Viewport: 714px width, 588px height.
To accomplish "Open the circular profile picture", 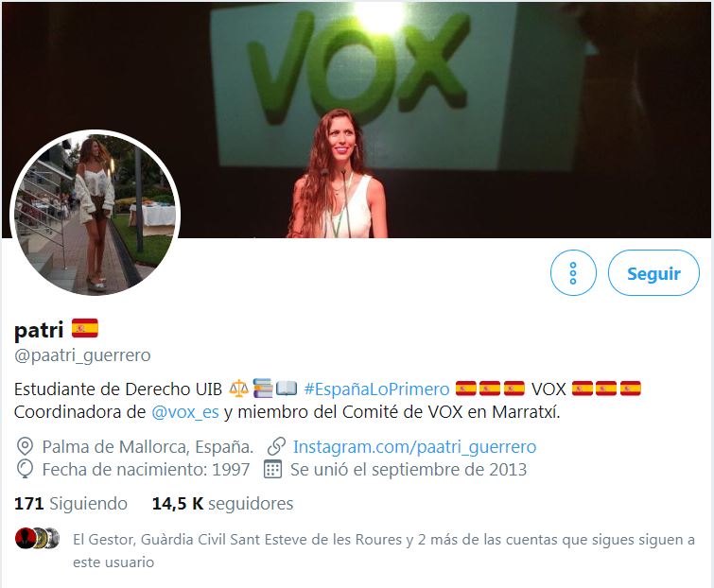I will click(96, 214).
